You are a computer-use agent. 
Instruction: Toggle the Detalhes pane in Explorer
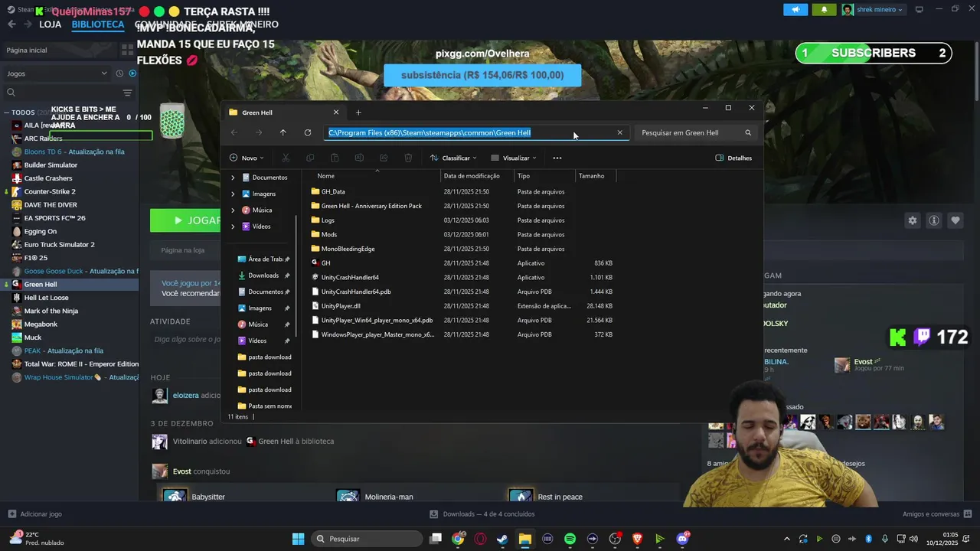tap(733, 158)
